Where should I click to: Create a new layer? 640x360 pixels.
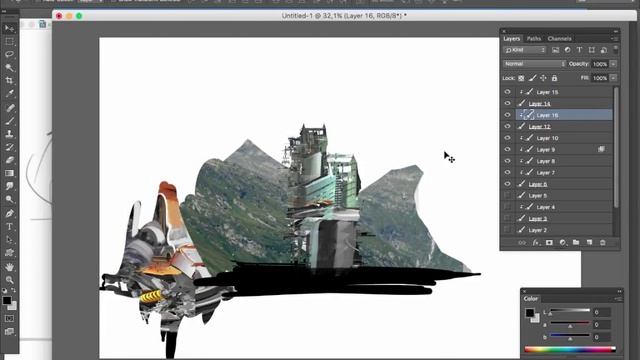(589, 242)
